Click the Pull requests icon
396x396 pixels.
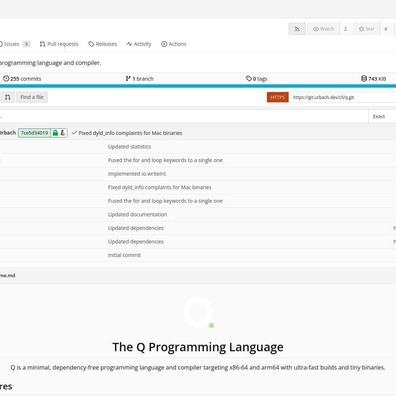pyautogui.click(x=42, y=44)
